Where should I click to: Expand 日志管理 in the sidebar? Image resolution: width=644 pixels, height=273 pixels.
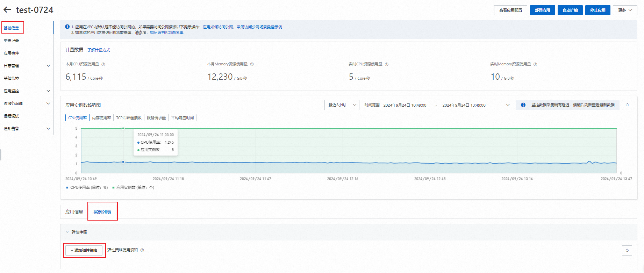click(x=48, y=66)
